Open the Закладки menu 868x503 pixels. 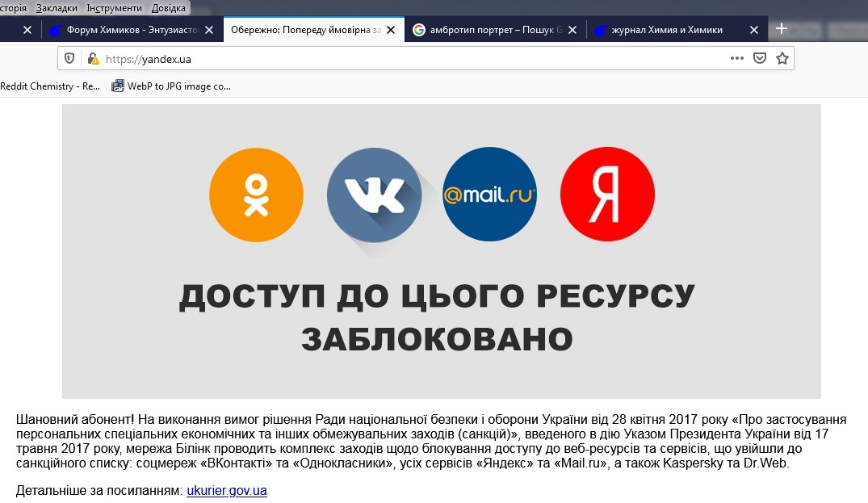click(57, 8)
